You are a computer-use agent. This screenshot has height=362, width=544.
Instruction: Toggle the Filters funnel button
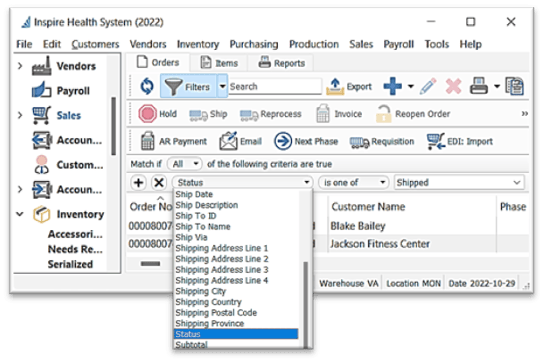(188, 86)
